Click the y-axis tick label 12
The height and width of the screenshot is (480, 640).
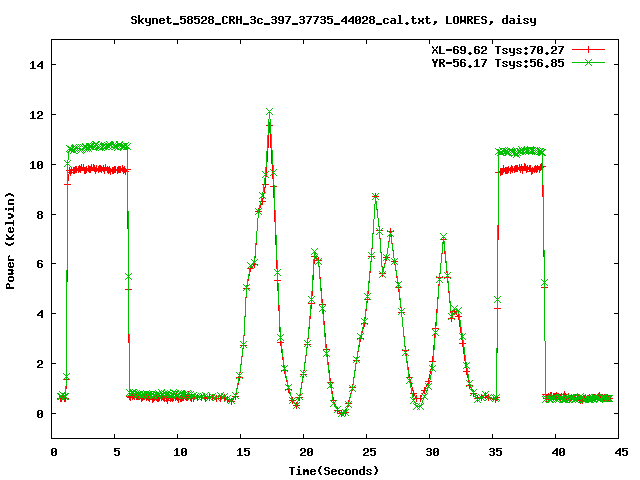(x=36, y=115)
